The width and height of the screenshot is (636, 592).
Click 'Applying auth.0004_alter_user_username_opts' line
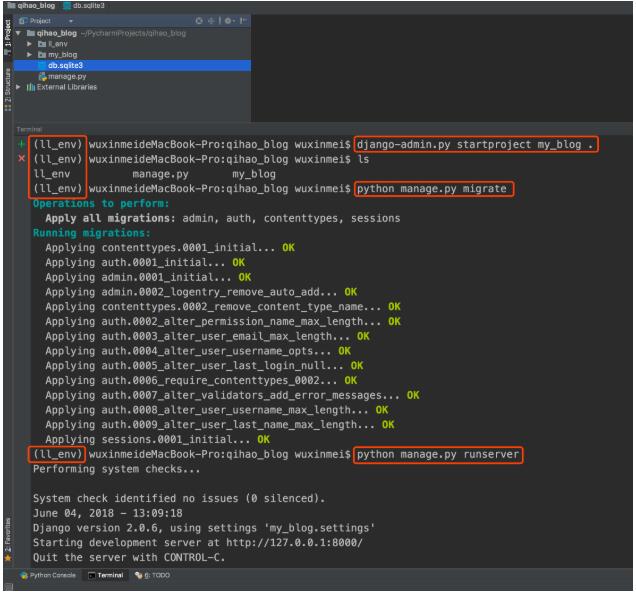pos(198,351)
